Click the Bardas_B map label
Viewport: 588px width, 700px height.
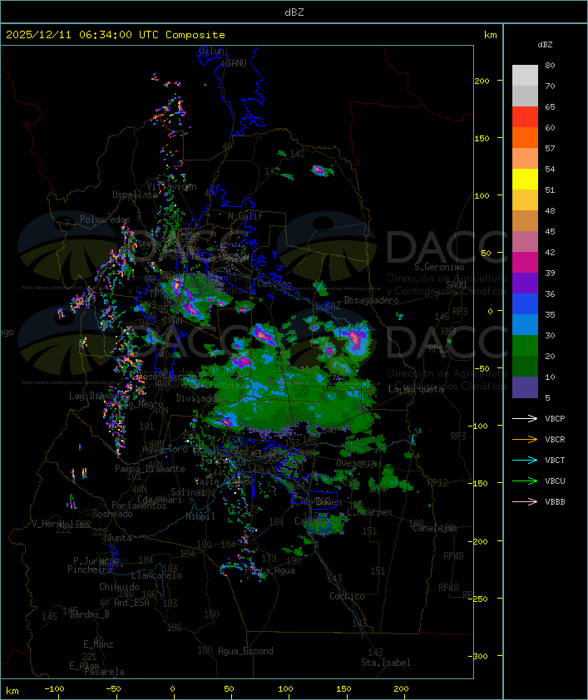click(x=89, y=614)
